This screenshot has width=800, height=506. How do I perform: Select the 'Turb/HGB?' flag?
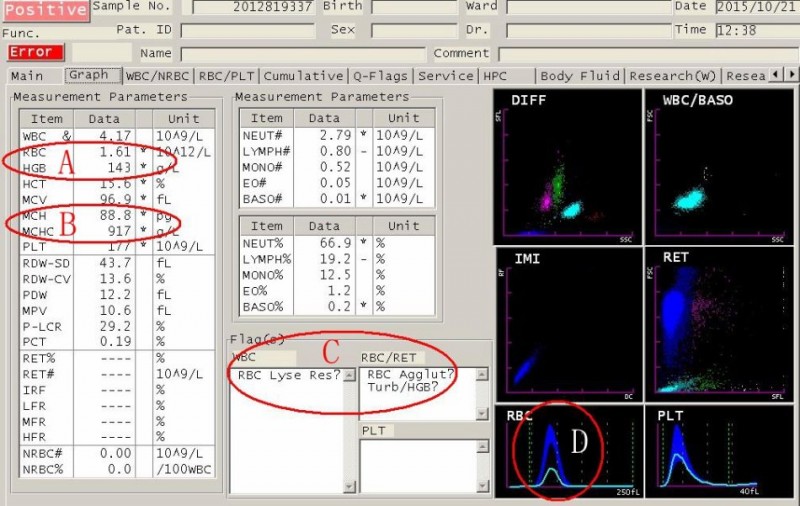(x=403, y=387)
